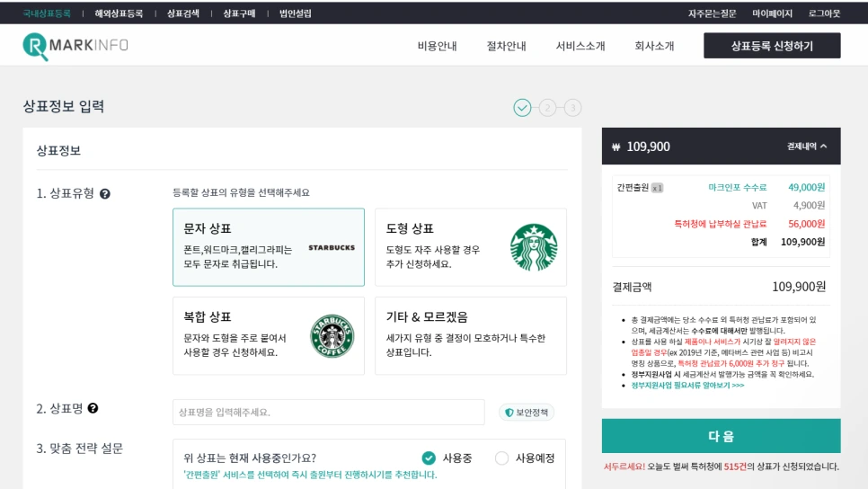
Task: Click the VAT 4,900원 row
Action: pos(788,206)
